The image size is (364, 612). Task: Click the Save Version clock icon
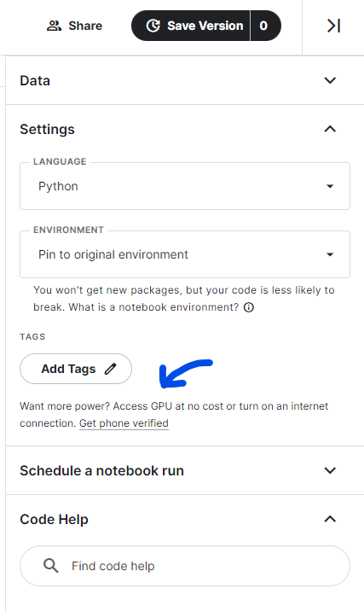pyautogui.click(x=153, y=26)
